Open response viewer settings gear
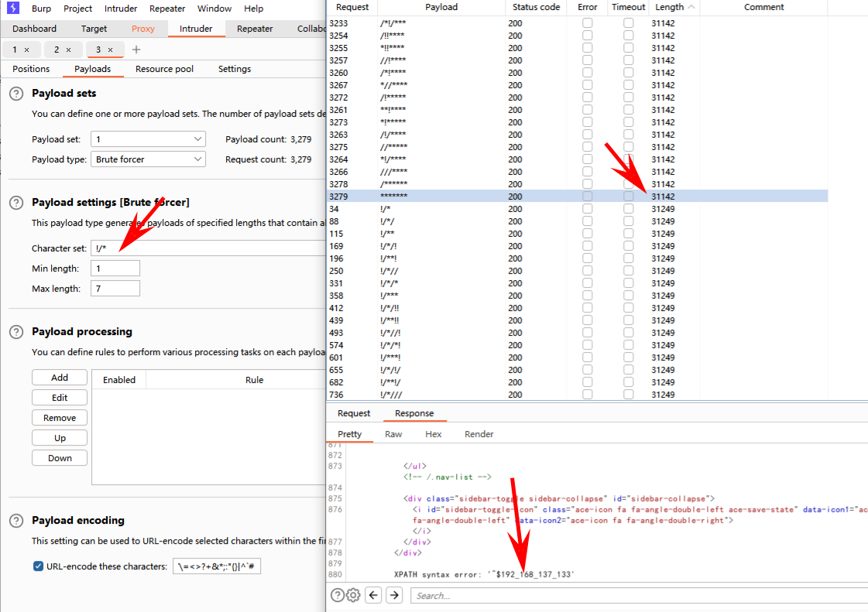Image resolution: width=868 pixels, height=612 pixels. click(353, 596)
